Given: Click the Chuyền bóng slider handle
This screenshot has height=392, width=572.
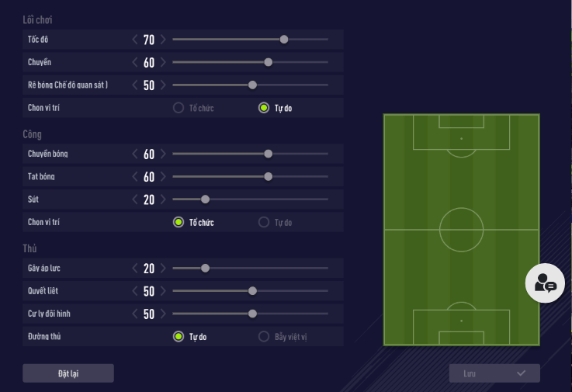Looking at the screenshot, I should tap(269, 154).
